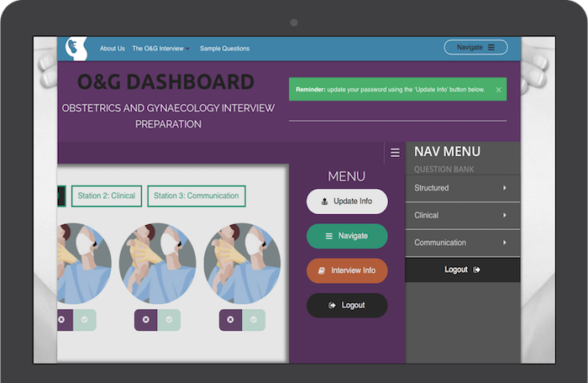Dismiss the password reminder notification
This screenshot has width=588, height=383.
click(498, 90)
